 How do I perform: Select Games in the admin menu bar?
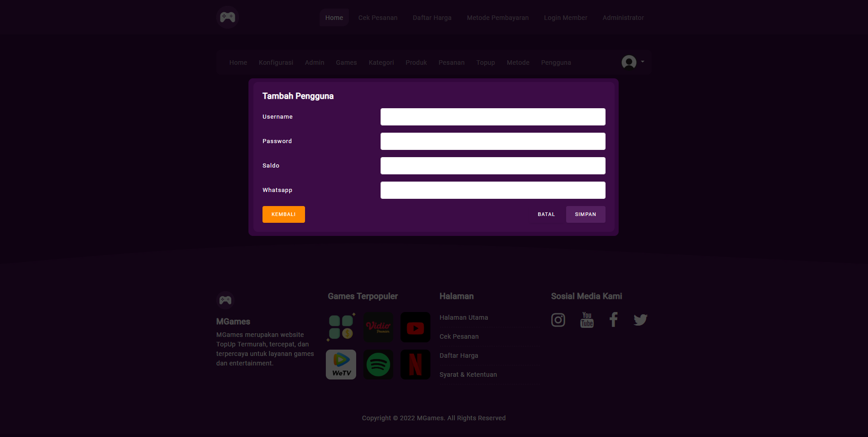coord(346,62)
